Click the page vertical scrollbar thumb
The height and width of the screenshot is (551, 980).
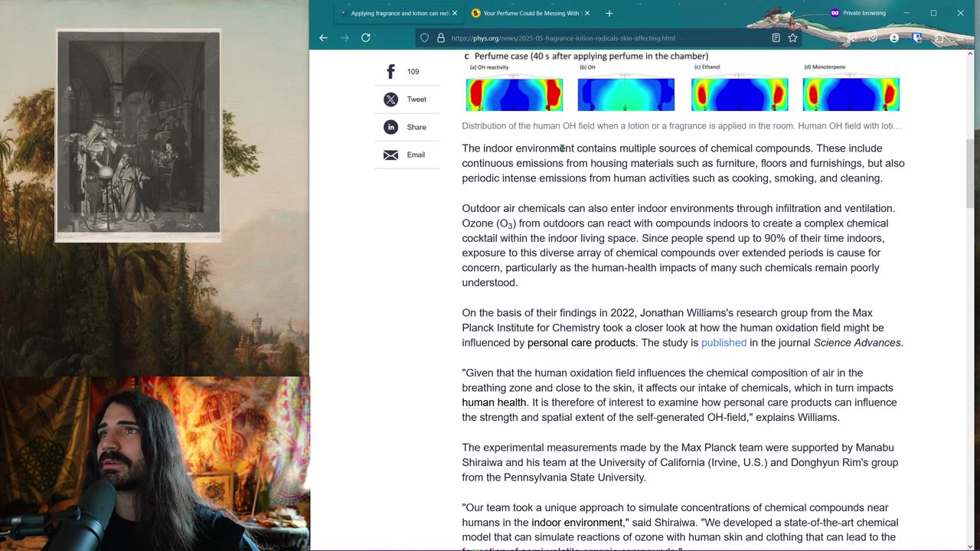point(971,174)
